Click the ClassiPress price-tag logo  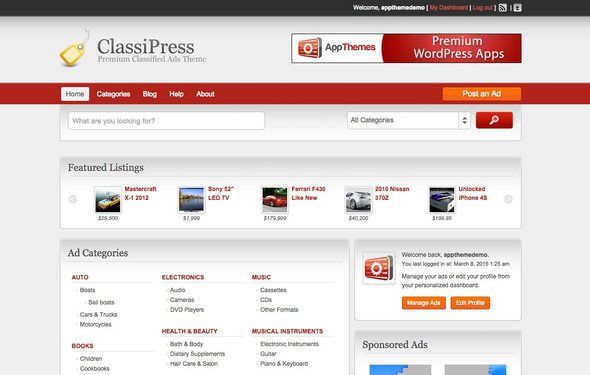75,49
